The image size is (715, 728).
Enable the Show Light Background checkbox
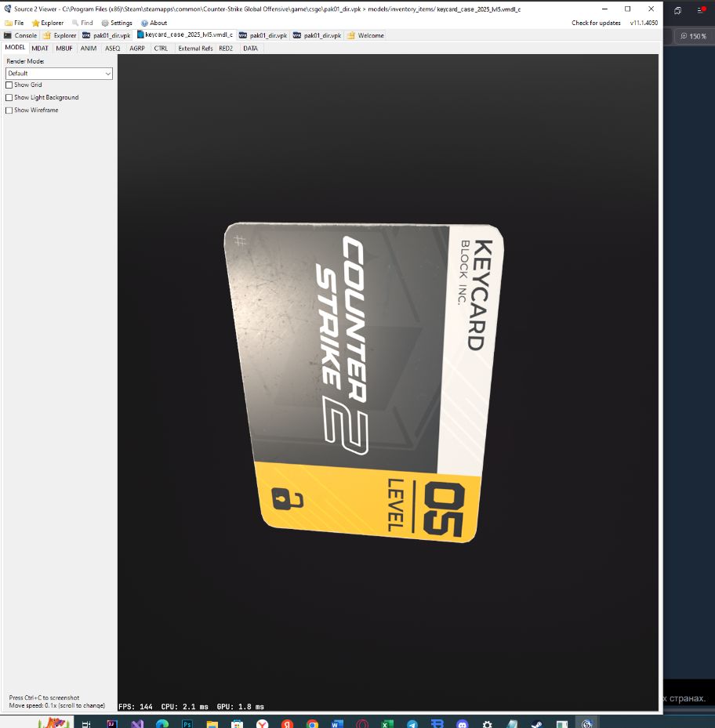9,97
